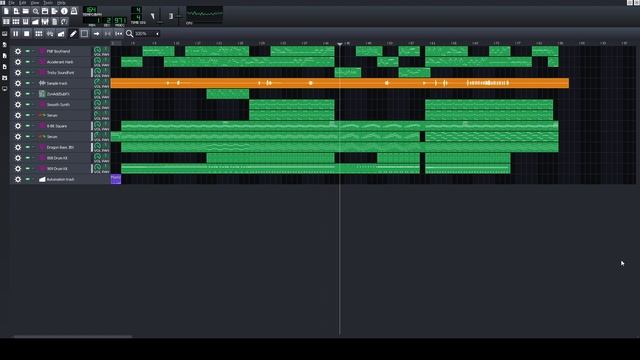Show the Controller Rack

pyautogui.click(x=64, y=21)
